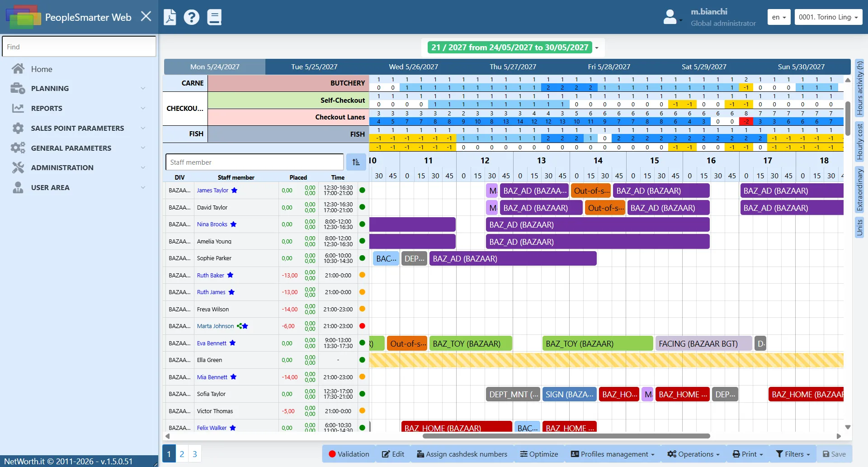Close the sidebar with the X icon
This screenshot has height=467, width=868.
[146, 17]
